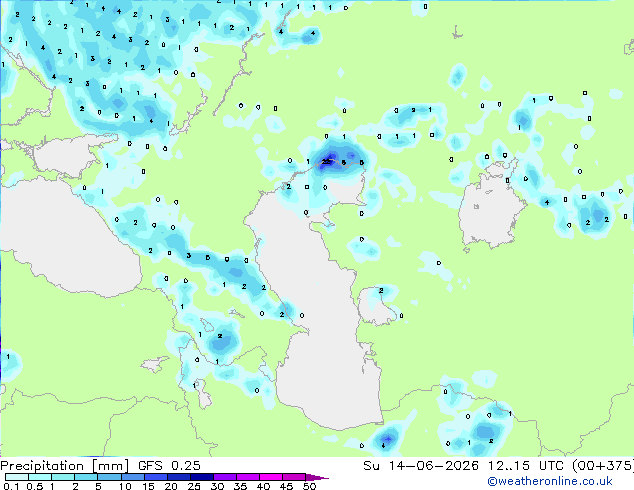634x490 pixels.
Task: Select legend swatch between 0.1 and 0.5
Action: [17, 477]
